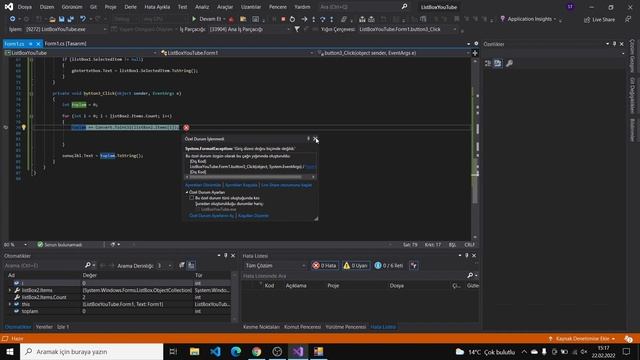640x360 pixels.
Task: Select the toplam variable row
Action: [118, 311]
